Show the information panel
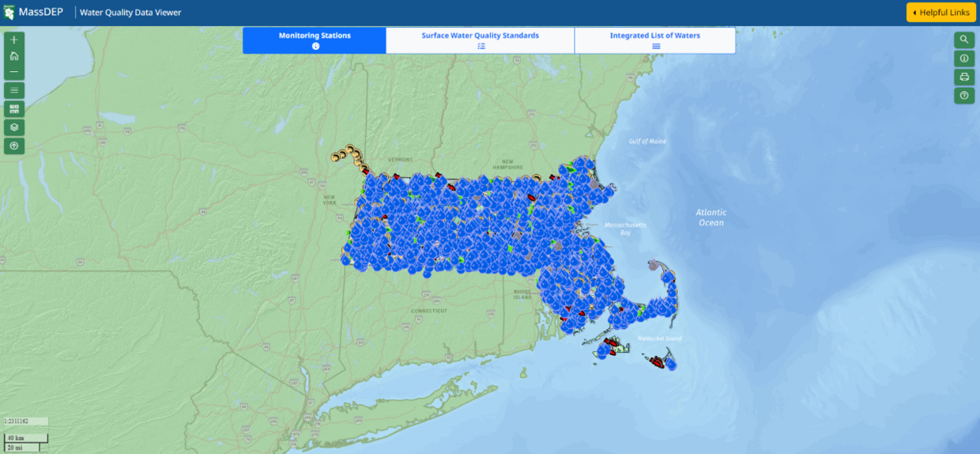 click(963, 59)
